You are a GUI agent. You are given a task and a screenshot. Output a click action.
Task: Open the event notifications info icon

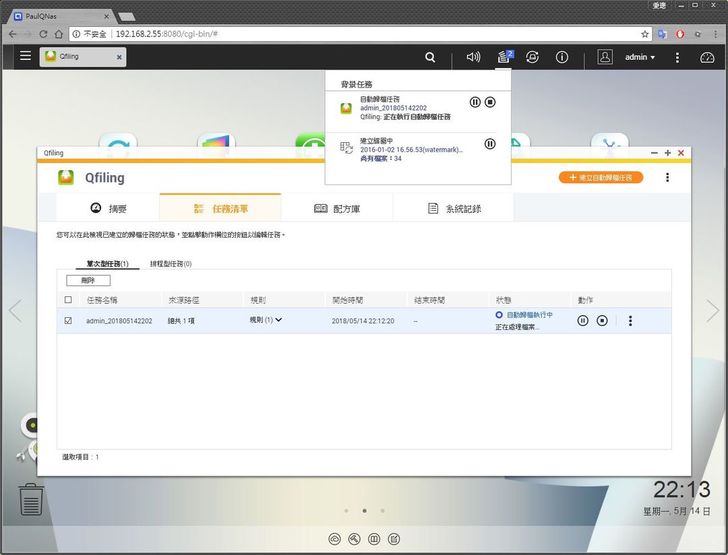(x=562, y=57)
